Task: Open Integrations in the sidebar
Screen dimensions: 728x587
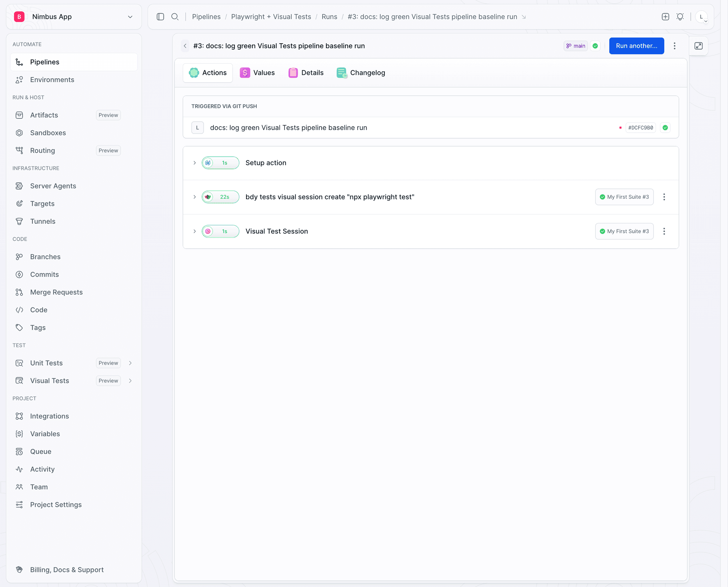Action: [x=74, y=416]
